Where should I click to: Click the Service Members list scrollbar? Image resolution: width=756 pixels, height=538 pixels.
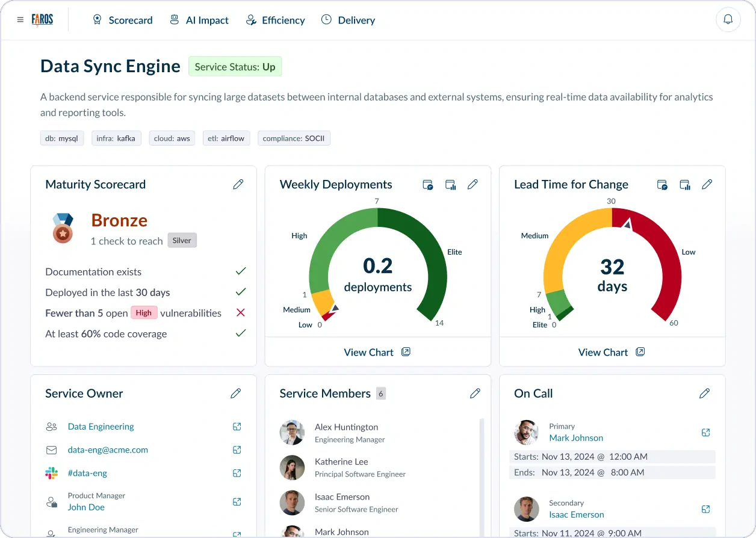(x=482, y=477)
